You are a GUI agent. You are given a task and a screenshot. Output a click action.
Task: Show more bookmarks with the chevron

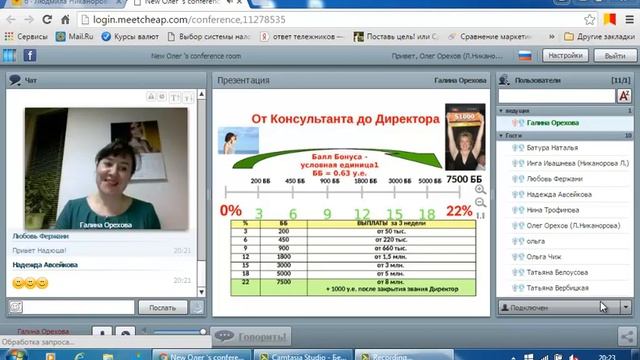pyautogui.click(x=551, y=37)
